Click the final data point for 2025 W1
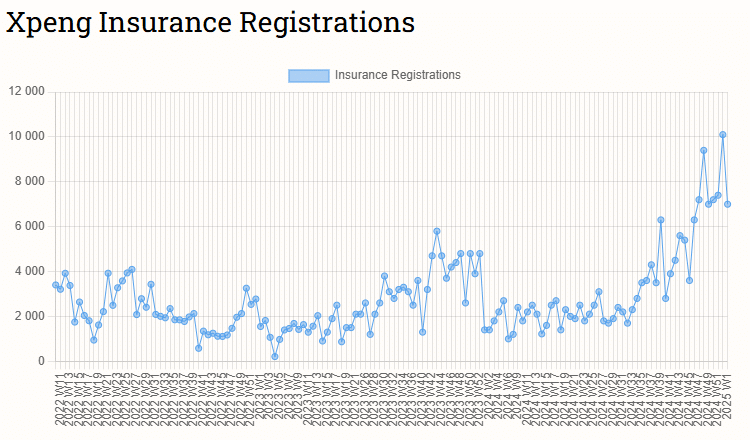Viewport: 750px width, 440px height. [727, 204]
